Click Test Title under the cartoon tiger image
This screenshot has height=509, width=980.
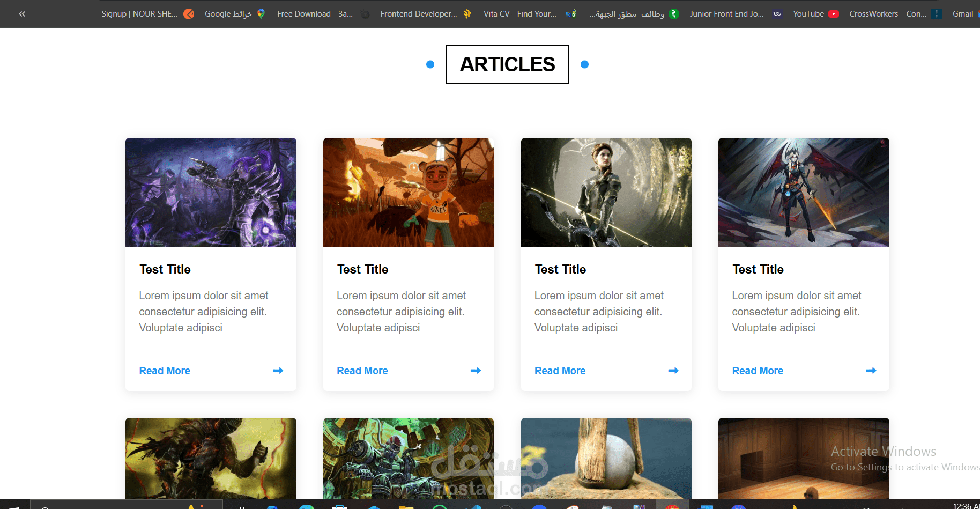363,269
